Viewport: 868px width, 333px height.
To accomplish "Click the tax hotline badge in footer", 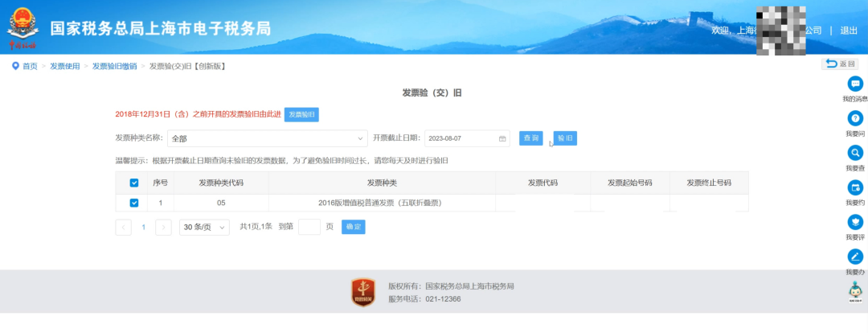I will [363, 293].
